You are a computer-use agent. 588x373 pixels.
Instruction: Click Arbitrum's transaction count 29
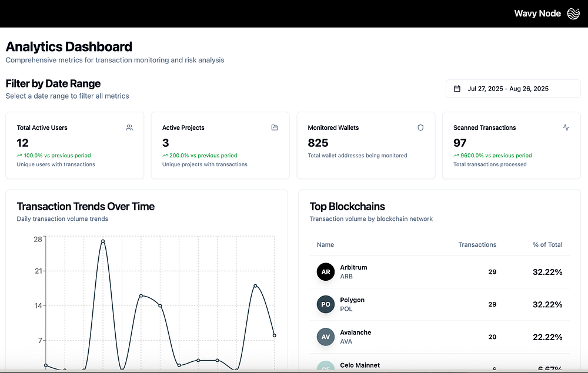(492, 272)
